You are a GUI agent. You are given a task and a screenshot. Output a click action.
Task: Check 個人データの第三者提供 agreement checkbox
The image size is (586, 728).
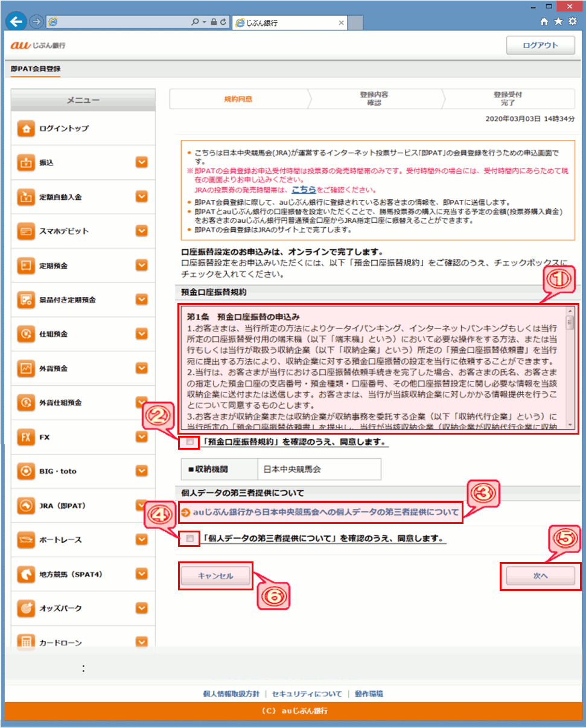point(190,538)
